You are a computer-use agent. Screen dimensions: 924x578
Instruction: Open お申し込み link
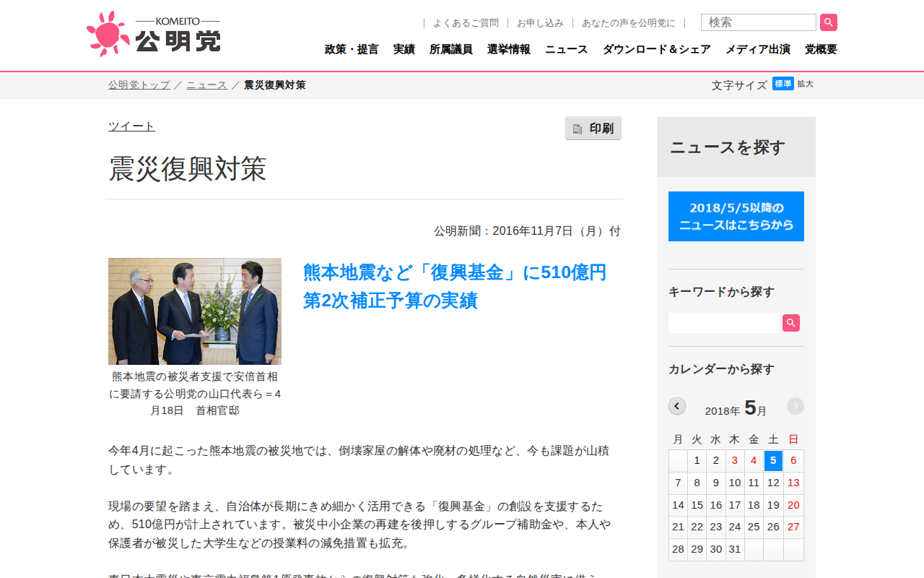pyautogui.click(x=540, y=23)
